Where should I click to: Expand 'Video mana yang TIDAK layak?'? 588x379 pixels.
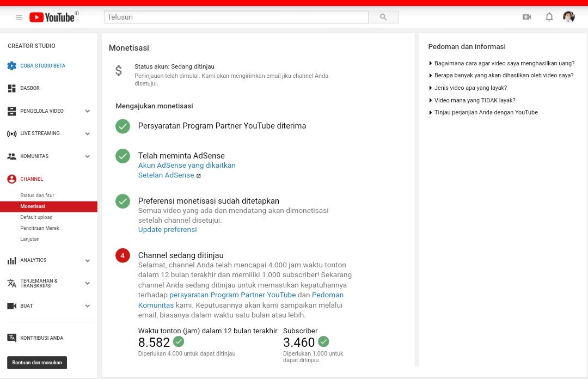472,100
